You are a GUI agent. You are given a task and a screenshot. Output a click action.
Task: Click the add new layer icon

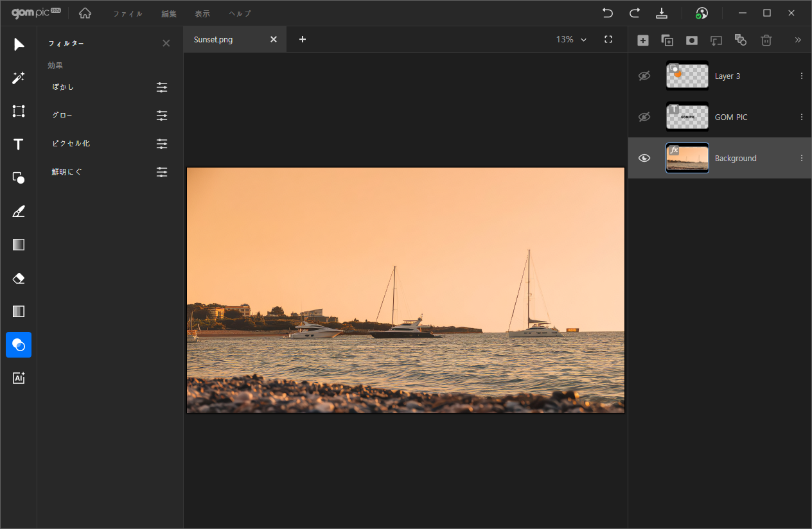[x=642, y=40]
